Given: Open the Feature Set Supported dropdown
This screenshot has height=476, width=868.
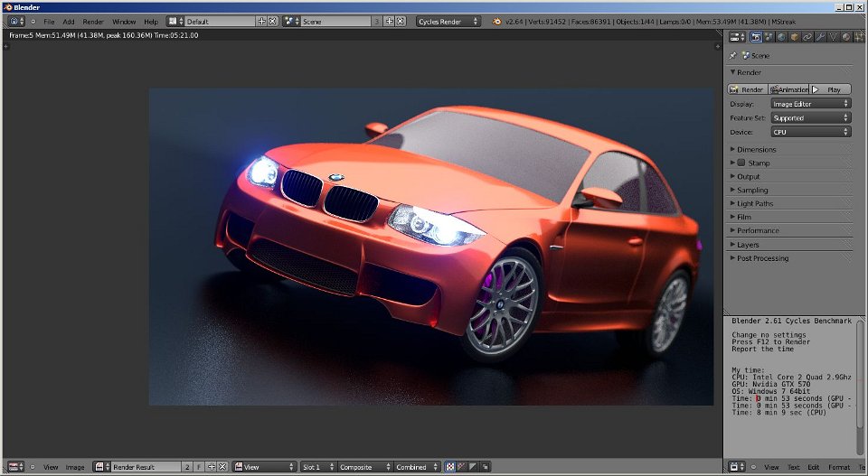Looking at the screenshot, I should 811,117.
